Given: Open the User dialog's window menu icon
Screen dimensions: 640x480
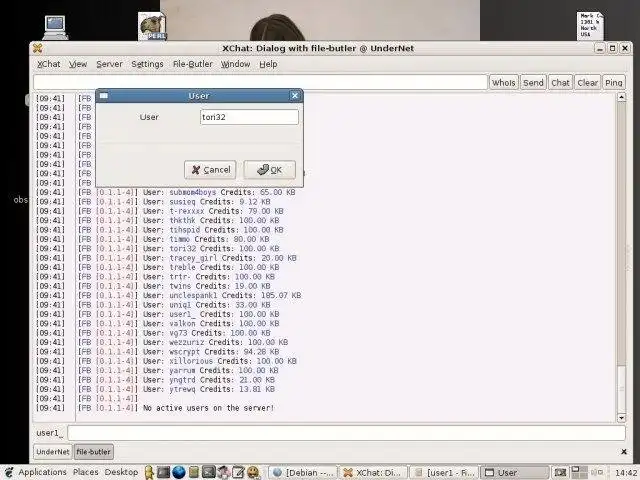Looking at the screenshot, I should (104, 96).
